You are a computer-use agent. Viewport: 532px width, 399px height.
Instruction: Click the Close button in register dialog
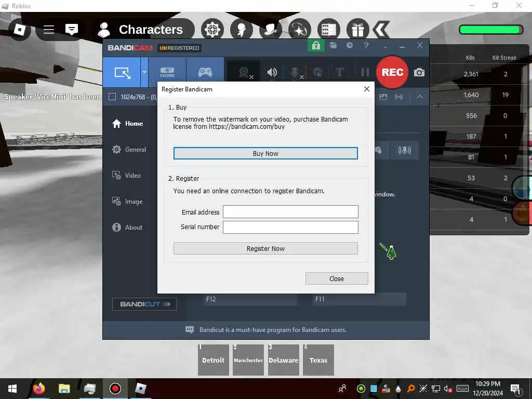coord(337,278)
